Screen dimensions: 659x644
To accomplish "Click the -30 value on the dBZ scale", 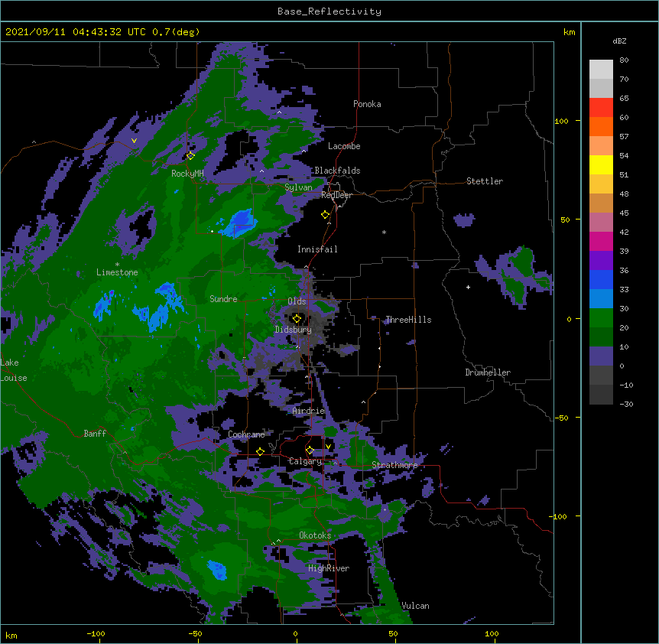I will point(626,404).
